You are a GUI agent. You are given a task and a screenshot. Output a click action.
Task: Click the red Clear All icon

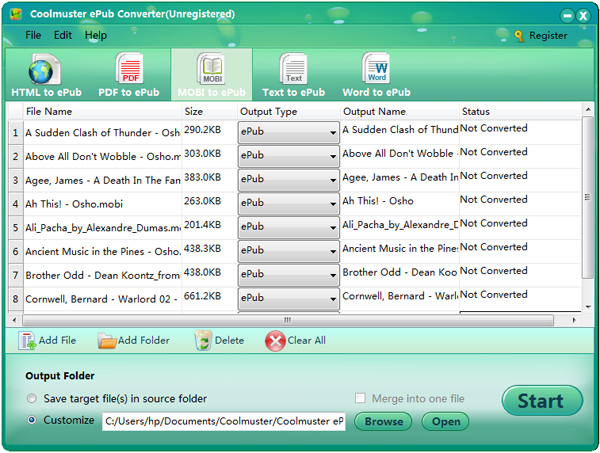coord(275,341)
